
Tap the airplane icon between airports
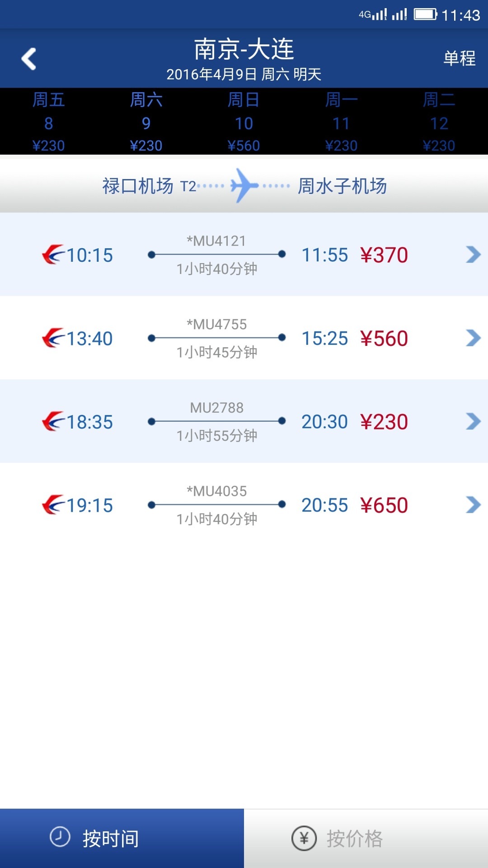pos(243,185)
